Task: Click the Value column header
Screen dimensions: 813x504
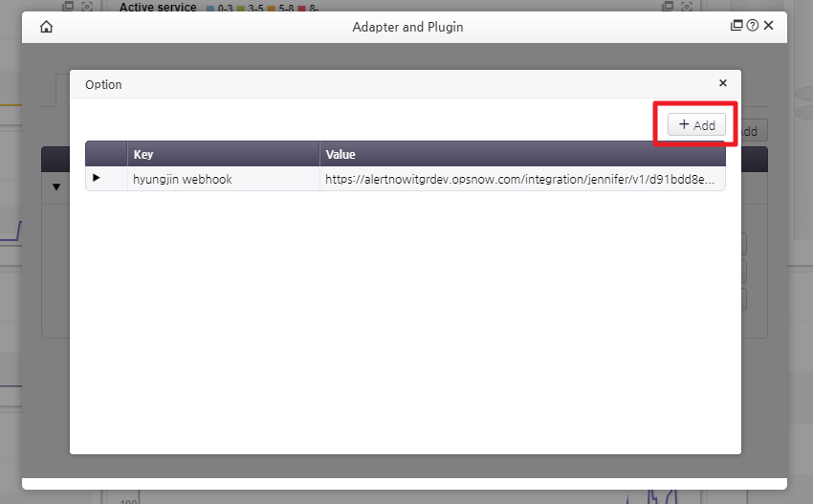Action: point(521,154)
